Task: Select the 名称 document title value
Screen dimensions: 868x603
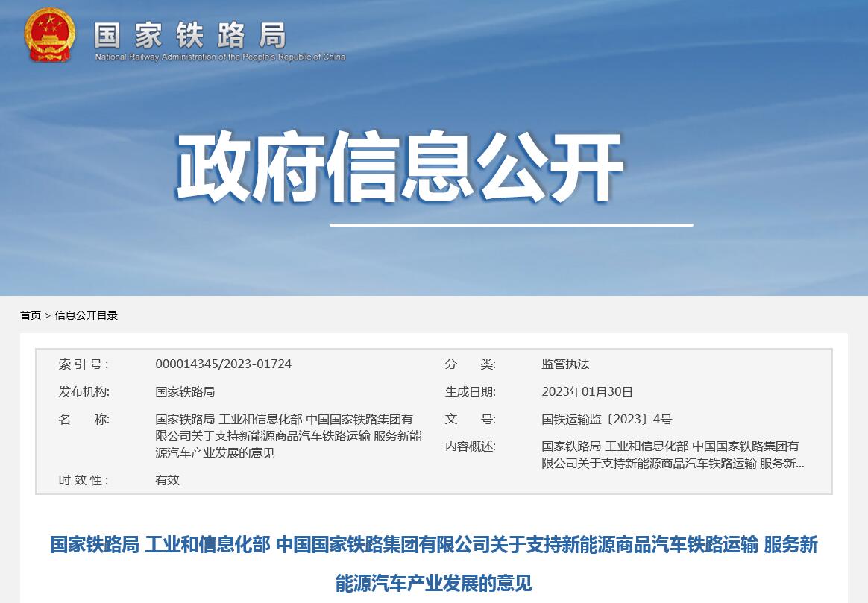Action: (289, 436)
